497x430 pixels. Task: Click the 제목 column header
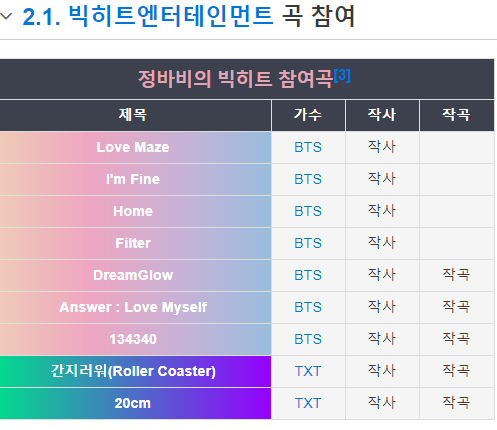tap(135, 115)
